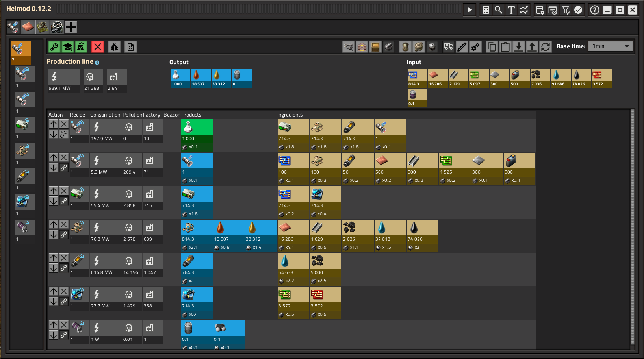The height and width of the screenshot is (359, 644).
Task: Toggle unlink on the 157.9 MW recipe row
Action: click(64, 134)
